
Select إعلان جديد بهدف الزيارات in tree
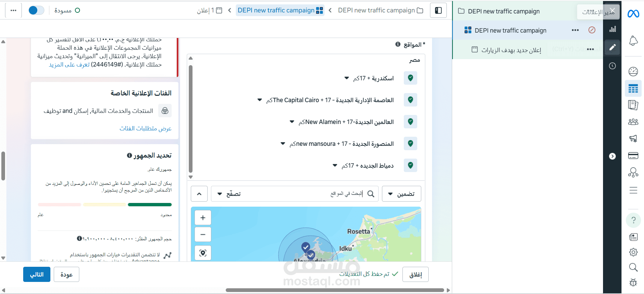[x=507, y=50]
